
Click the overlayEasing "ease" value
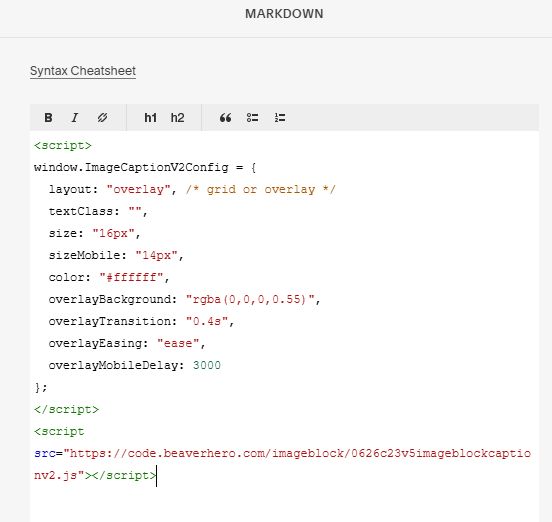tap(178, 343)
